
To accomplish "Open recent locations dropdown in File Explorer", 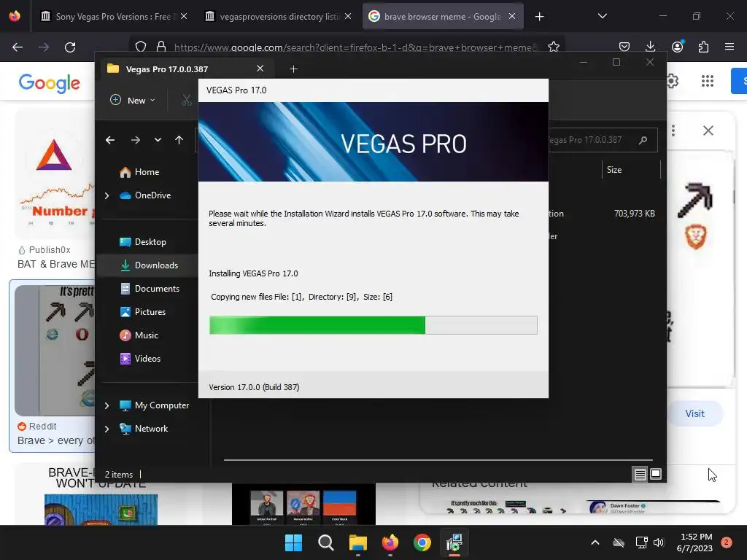I will (158, 140).
